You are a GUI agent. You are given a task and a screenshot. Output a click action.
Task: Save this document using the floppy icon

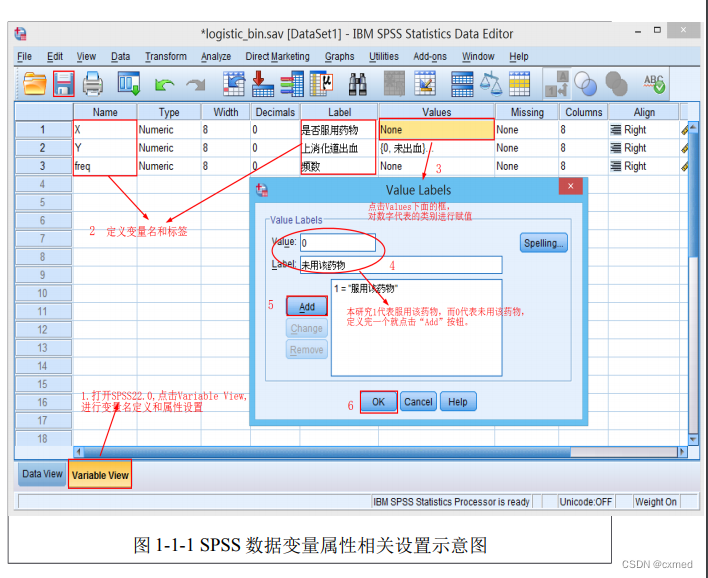click(64, 84)
